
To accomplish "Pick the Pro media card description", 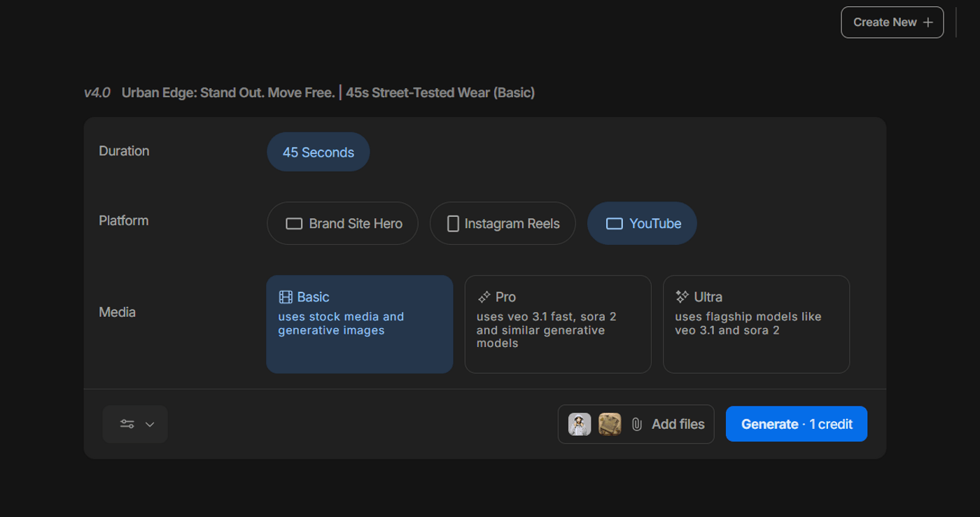I will pos(546,330).
